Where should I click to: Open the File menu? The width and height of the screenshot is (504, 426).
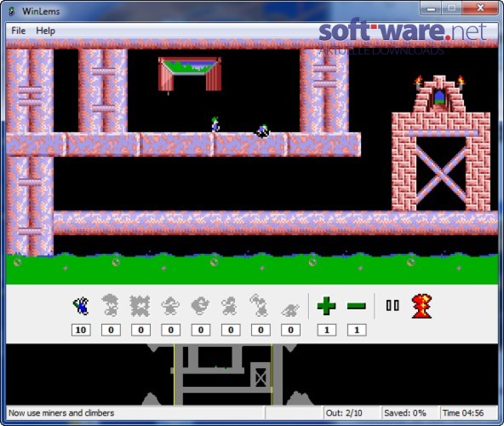tap(19, 31)
